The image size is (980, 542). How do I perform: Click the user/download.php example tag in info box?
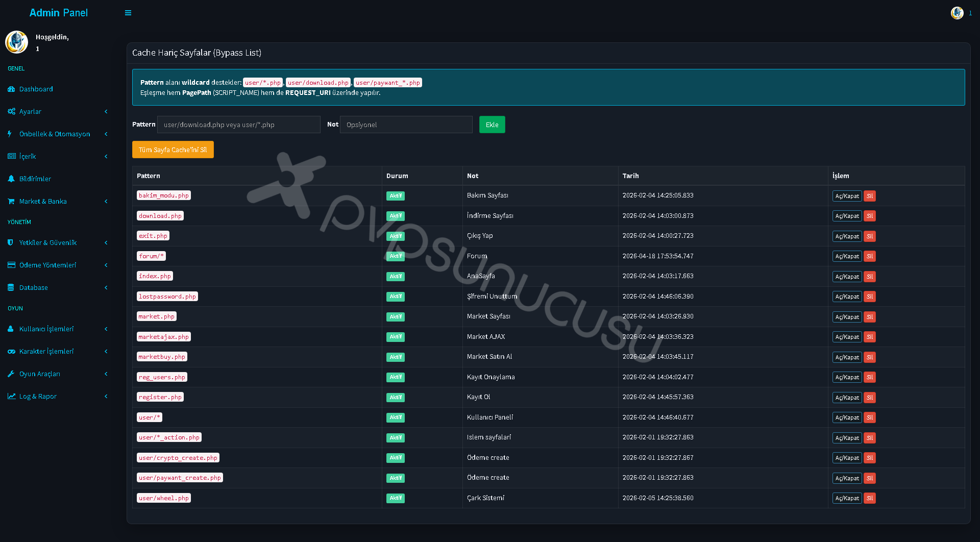coord(318,83)
